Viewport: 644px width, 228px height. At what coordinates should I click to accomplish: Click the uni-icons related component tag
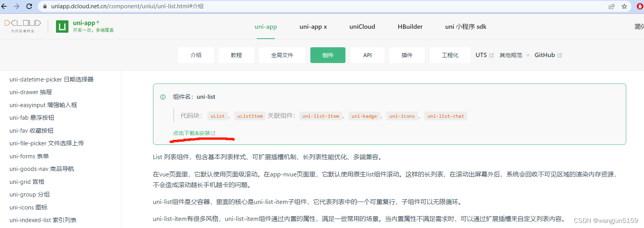pyautogui.click(x=402, y=116)
